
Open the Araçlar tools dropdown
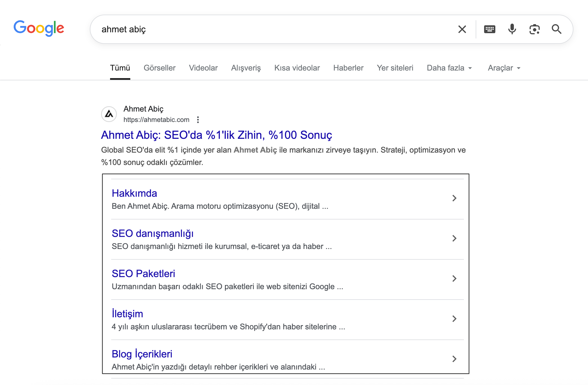coord(504,68)
